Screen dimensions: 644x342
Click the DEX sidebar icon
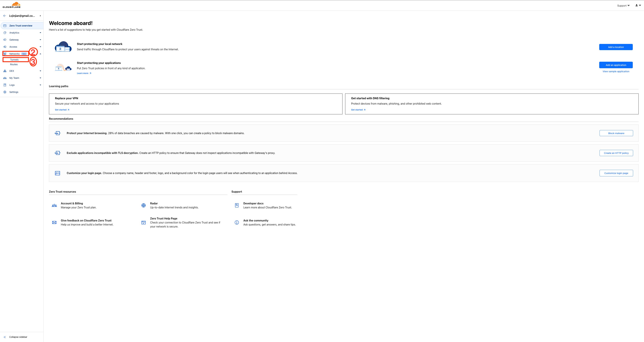point(5,71)
